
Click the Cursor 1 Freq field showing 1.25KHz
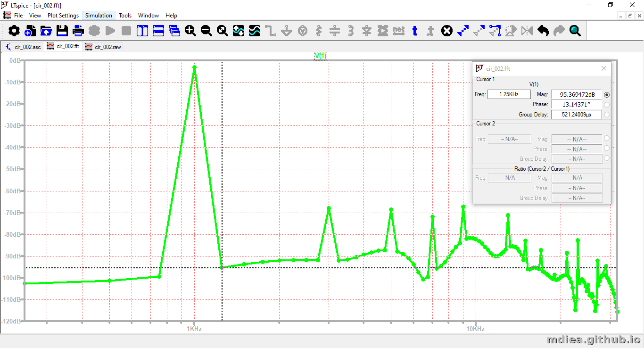pos(509,94)
